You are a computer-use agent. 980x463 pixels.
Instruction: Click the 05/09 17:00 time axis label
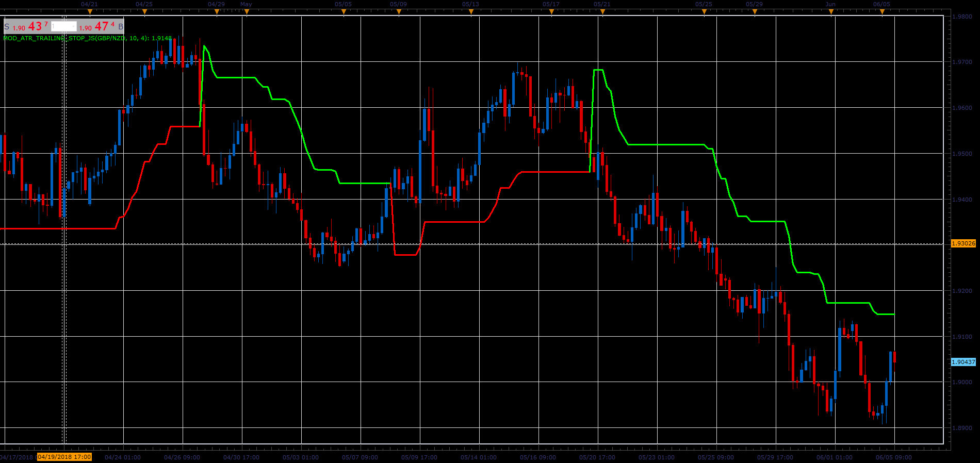(419, 457)
